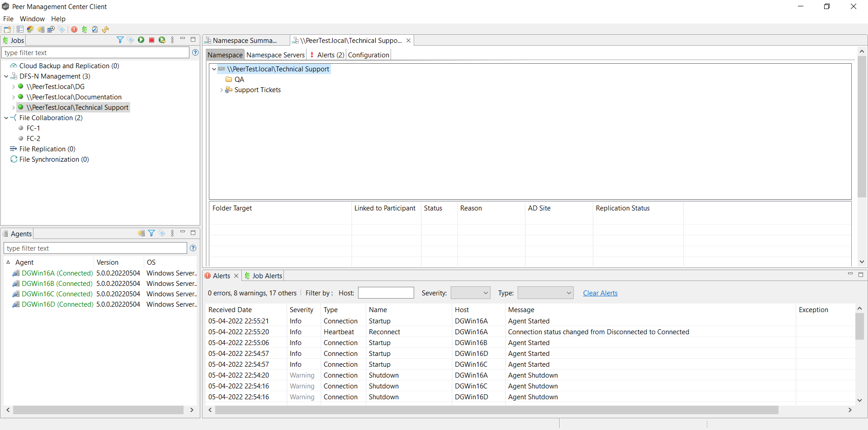Select the QA folder in namespace tree

[x=239, y=79]
